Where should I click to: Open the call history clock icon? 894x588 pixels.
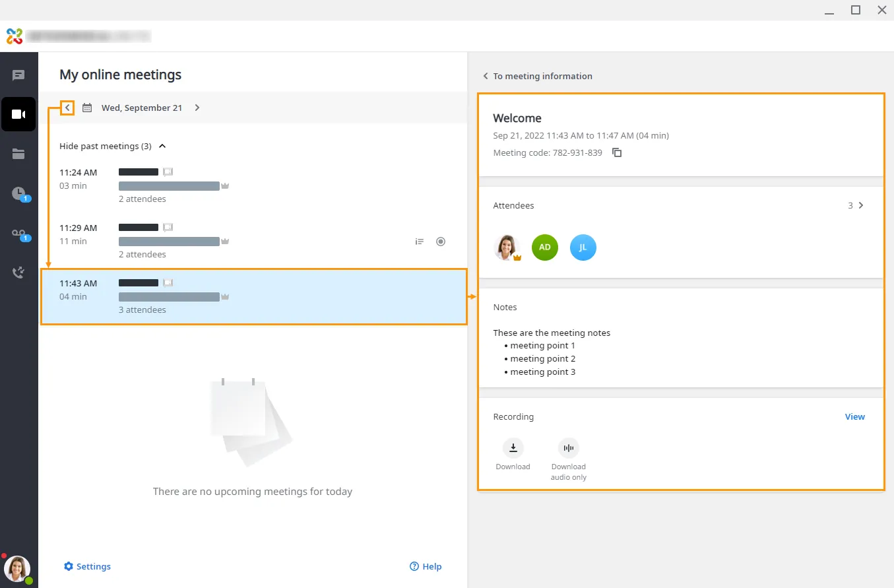[x=18, y=193]
